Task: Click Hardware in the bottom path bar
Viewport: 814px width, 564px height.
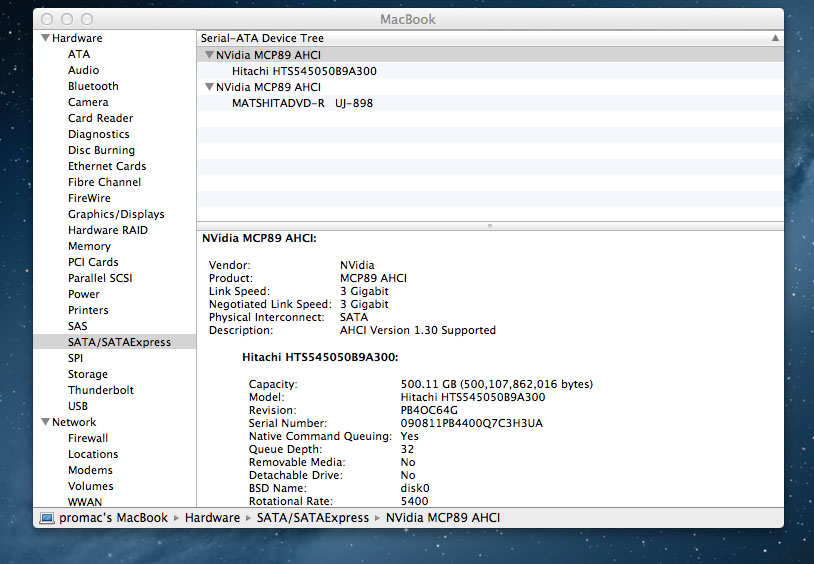Action: pyautogui.click(x=212, y=518)
